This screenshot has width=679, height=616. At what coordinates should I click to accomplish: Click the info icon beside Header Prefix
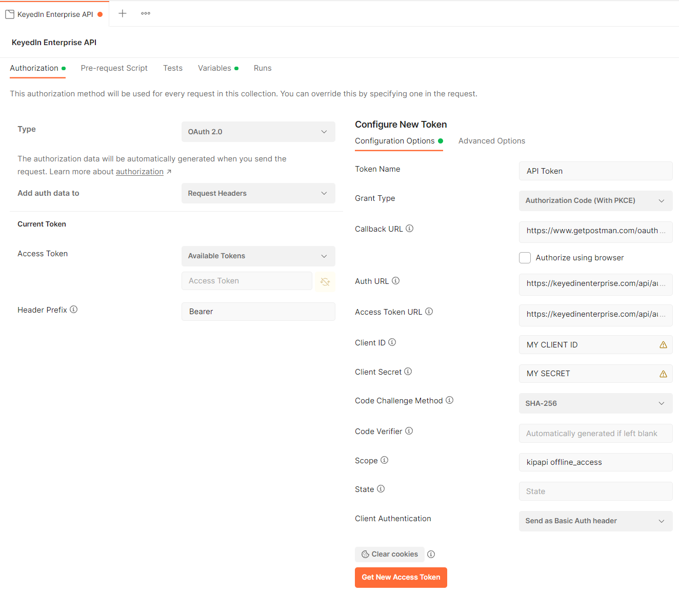(74, 310)
